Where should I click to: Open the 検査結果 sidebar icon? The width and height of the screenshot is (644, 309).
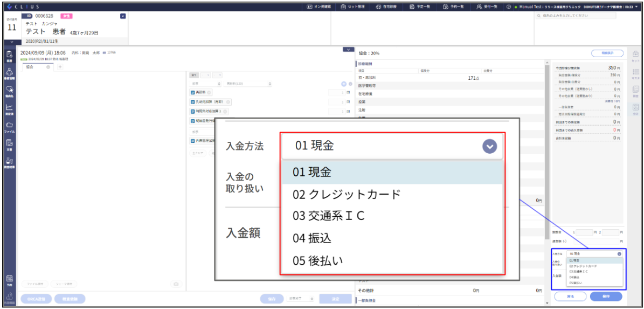pos(10,163)
